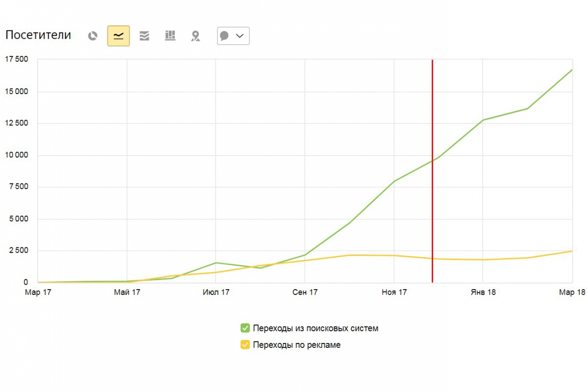Image resolution: width=588 pixels, height=392 pixels.
Task: Click the "Июл 17" x-axis label
Action: tap(216, 293)
